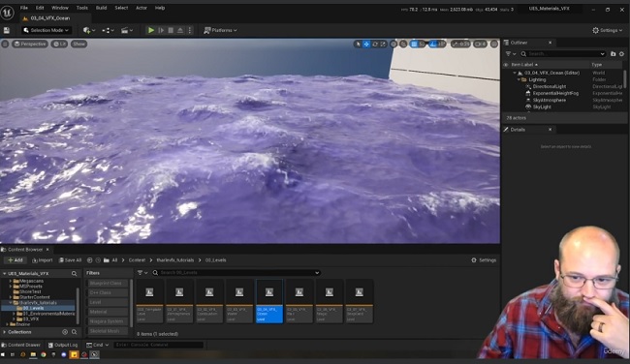Sort Outliner by the Type column header
630x364 pixels.
coord(597,65)
